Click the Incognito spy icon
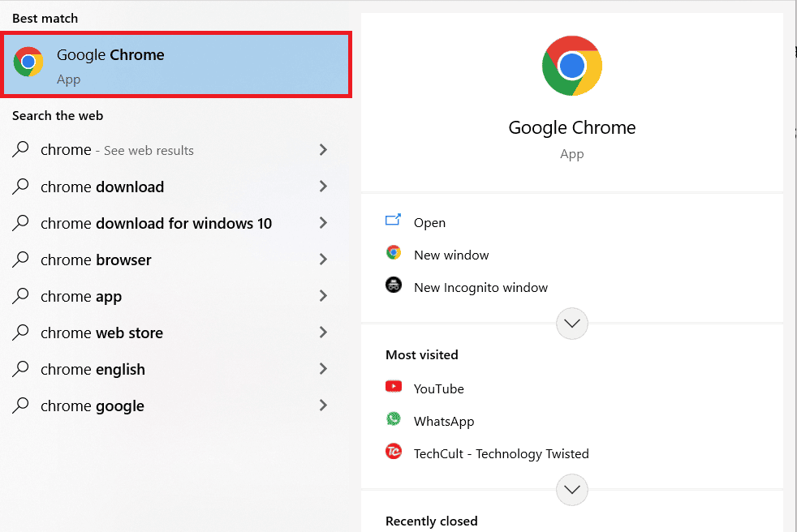 (x=394, y=285)
